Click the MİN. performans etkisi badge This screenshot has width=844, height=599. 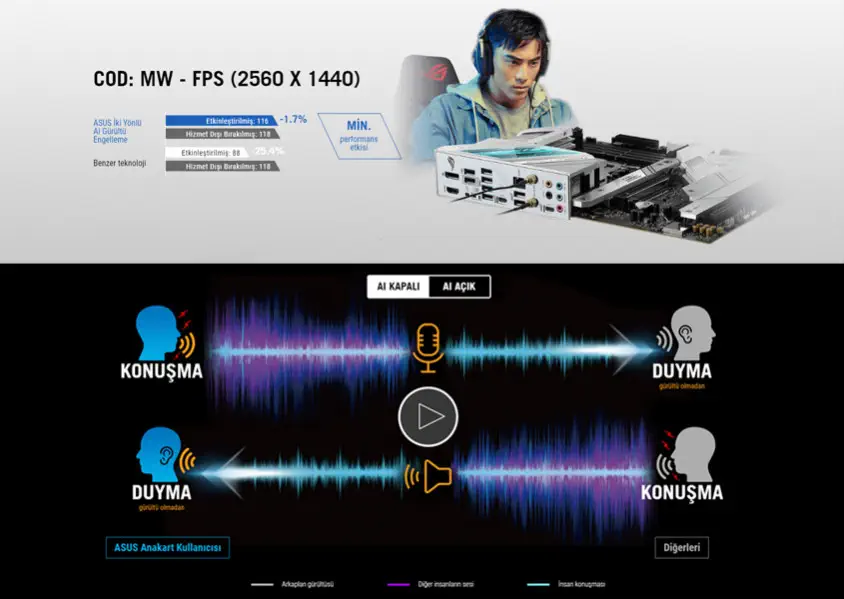359,135
